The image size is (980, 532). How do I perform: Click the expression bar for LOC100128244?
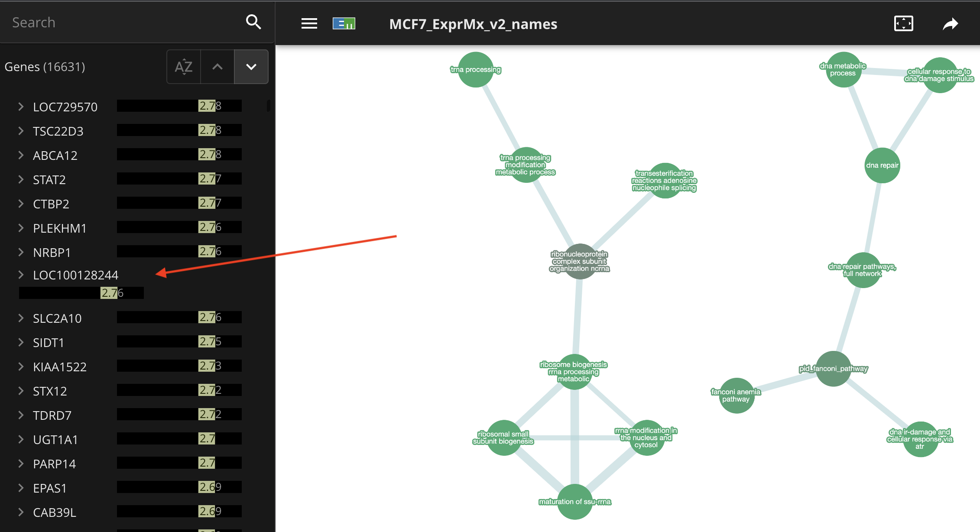pos(81,293)
